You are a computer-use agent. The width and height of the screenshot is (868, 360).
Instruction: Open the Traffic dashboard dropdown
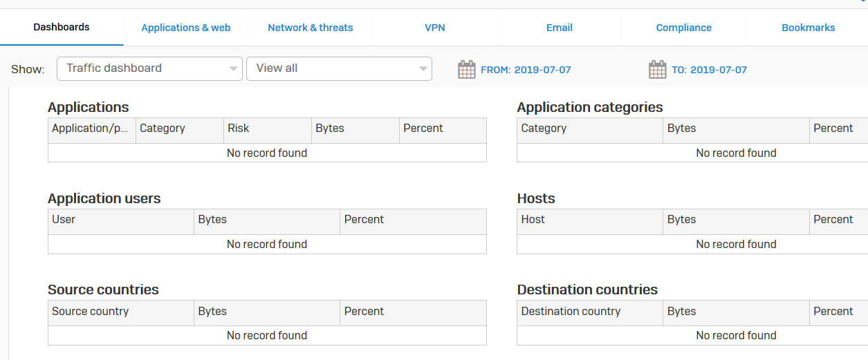pos(149,68)
